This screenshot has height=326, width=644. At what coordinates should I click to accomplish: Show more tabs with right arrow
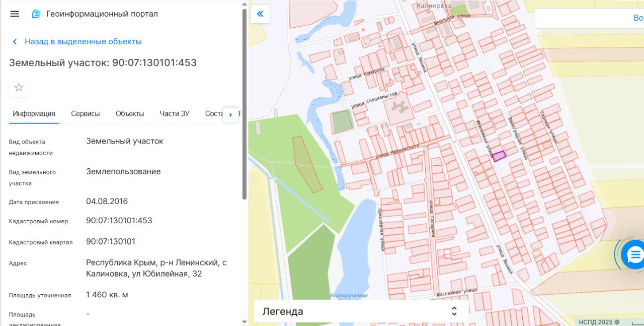click(x=230, y=114)
